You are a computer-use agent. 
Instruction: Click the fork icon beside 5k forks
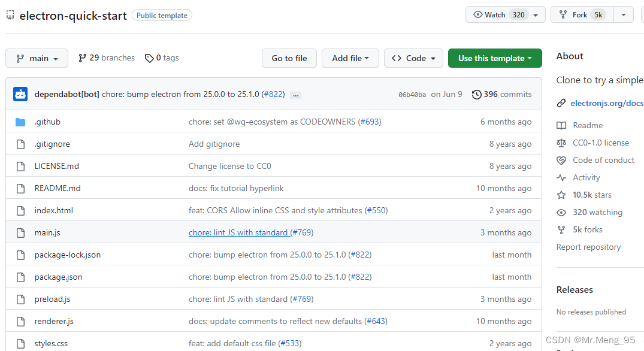tap(561, 230)
